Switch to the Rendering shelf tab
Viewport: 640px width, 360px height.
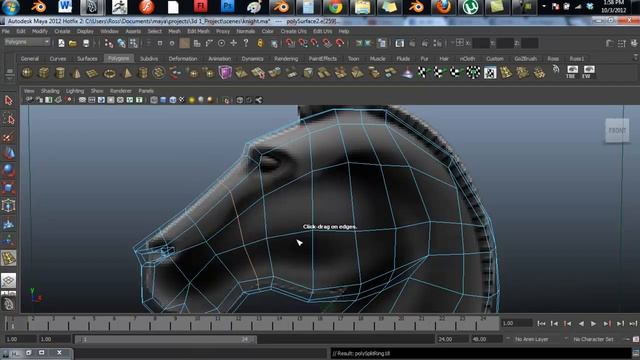[x=286, y=59]
